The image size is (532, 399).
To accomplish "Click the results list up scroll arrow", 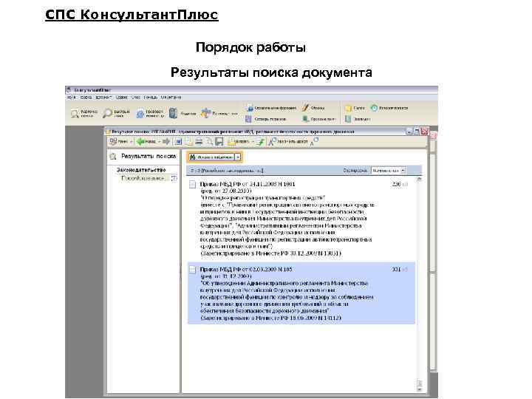I will (420, 179).
